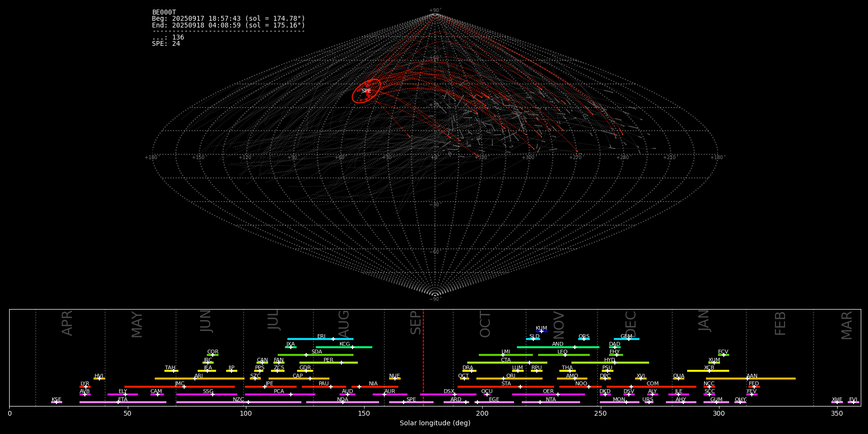Select the JMC shower label
Image resolution: width=868 pixels, height=434 pixels.
pos(179,384)
